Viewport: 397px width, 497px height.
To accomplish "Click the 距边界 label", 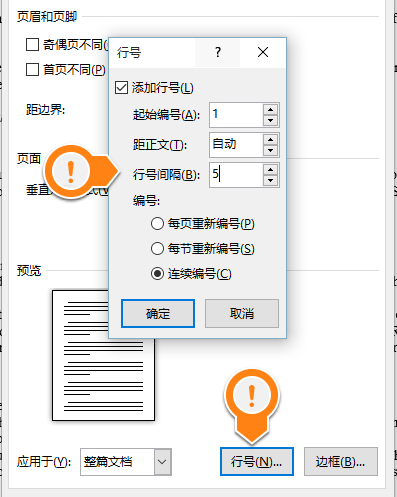I will pos(45,109).
